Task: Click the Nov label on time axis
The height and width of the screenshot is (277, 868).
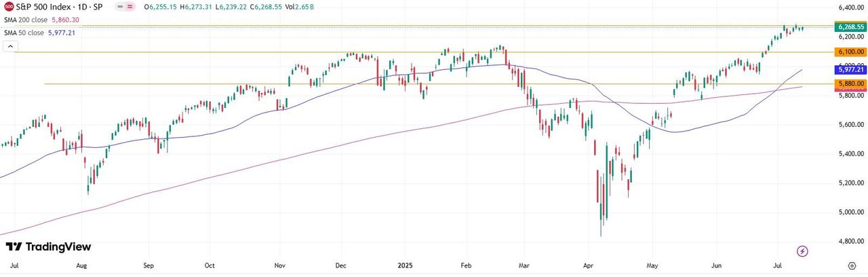Action: [279, 265]
